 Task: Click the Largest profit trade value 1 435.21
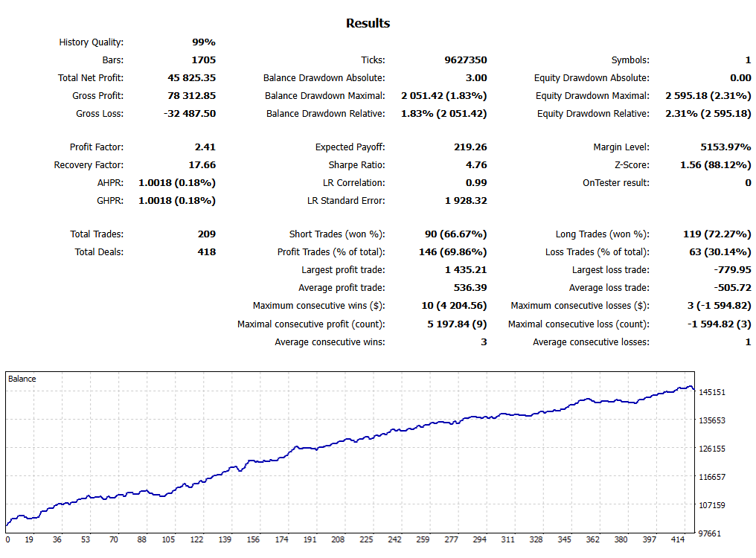[x=466, y=269]
